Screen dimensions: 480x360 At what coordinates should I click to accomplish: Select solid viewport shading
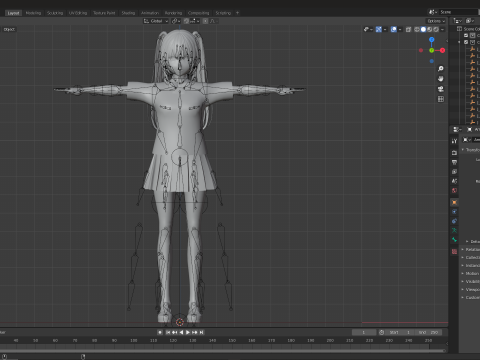tap(423, 29)
